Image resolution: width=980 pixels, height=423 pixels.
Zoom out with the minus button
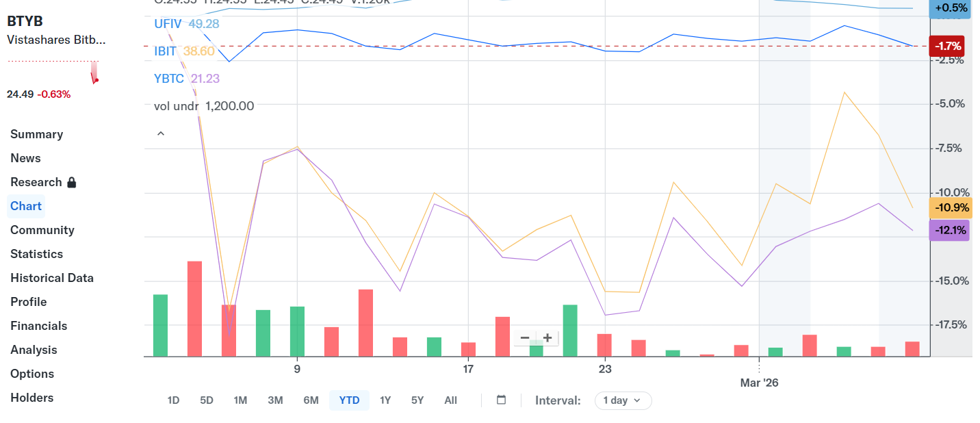[x=525, y=337]
